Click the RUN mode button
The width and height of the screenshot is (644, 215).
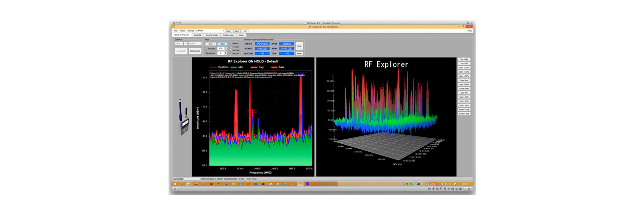(x=210, y=44)
